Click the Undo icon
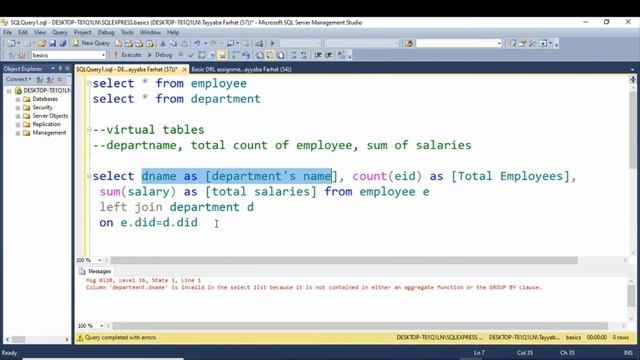The height and width of the screenshot is (360, 640). pyautogui.click(x=197, y=43)
